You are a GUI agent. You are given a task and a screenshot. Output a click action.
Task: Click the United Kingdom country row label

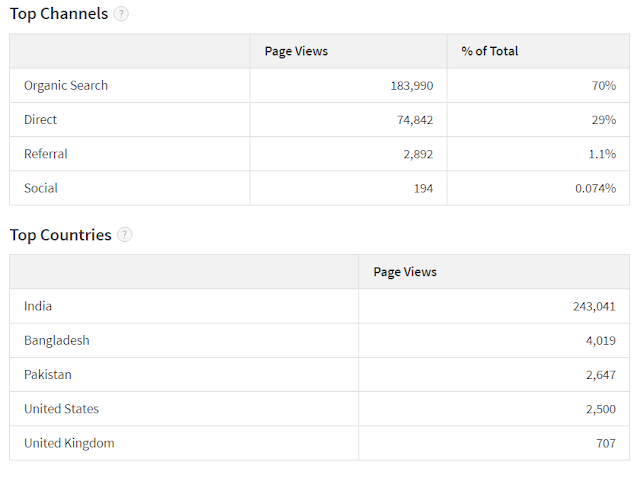69,442
